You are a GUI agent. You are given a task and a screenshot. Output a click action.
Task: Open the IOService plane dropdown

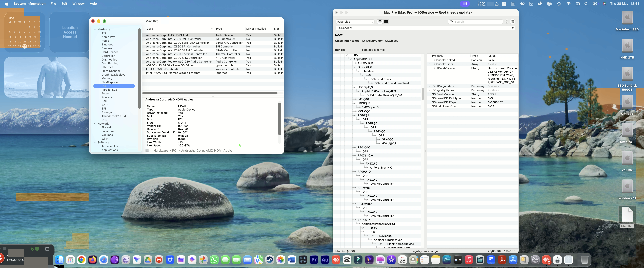(x=355, y=22)
